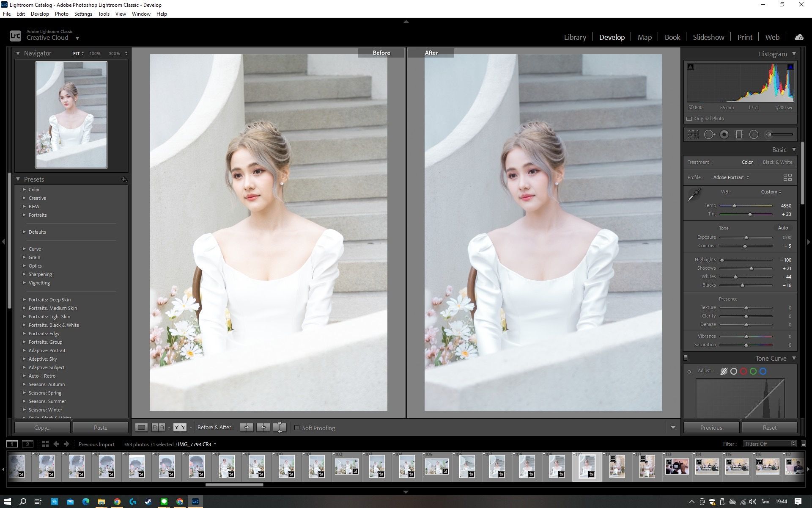Screen dimensions: 812x508
Task: Open the WB Custom dropdown
Action: click(x=771, y=192)
